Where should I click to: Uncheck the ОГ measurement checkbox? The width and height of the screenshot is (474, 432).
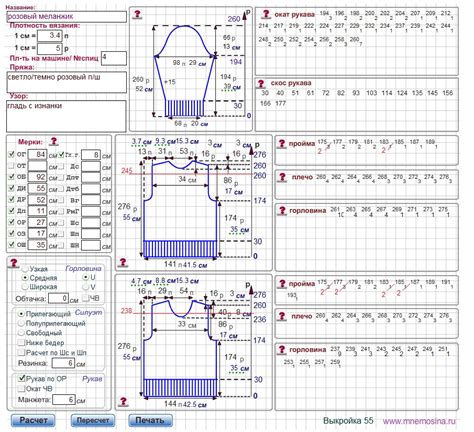pyautogui.click(x=12, y=154)
